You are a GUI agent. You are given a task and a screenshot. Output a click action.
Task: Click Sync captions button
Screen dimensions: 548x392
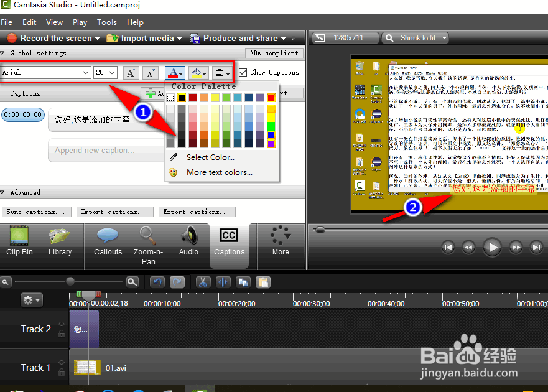click(36, 212)
